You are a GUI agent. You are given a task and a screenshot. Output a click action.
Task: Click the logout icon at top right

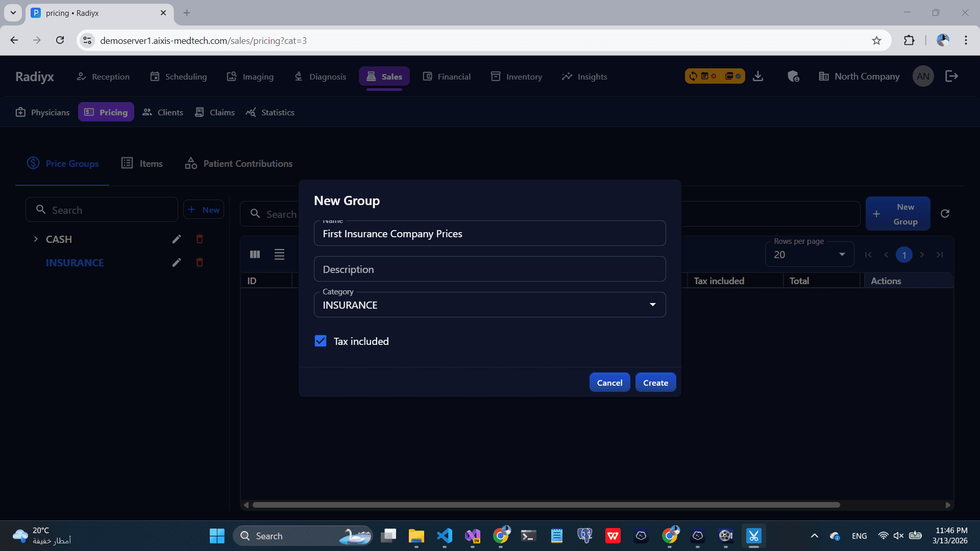pos(951,77)
